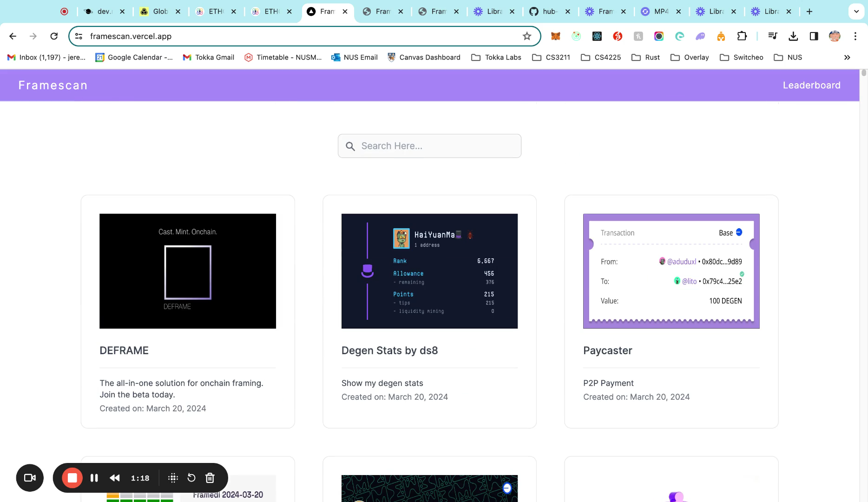Screen dimensions: 868x502
Task: Click the address bar URL
Action: (131, 36)
